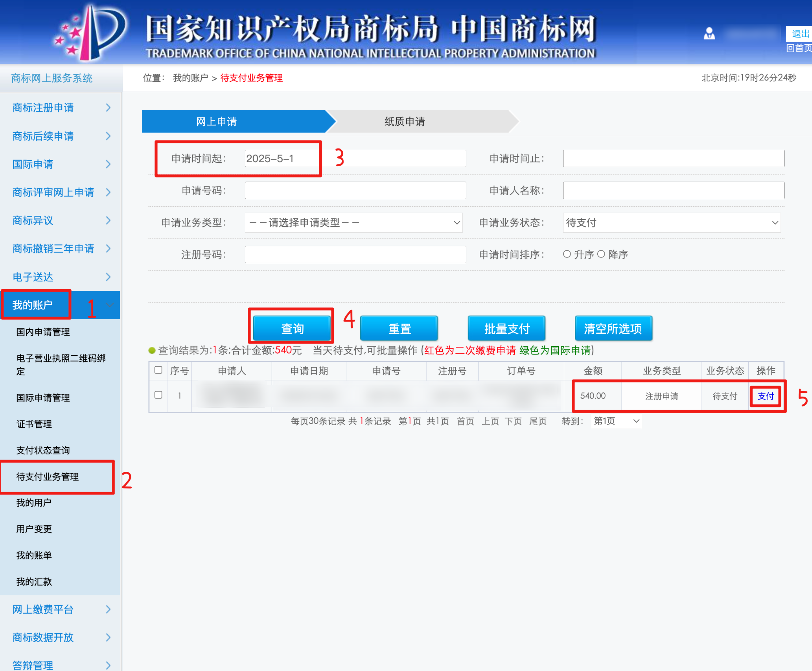
Task: Click the trademark office logo
Action: pyautogui.click(x=91, y=32)
